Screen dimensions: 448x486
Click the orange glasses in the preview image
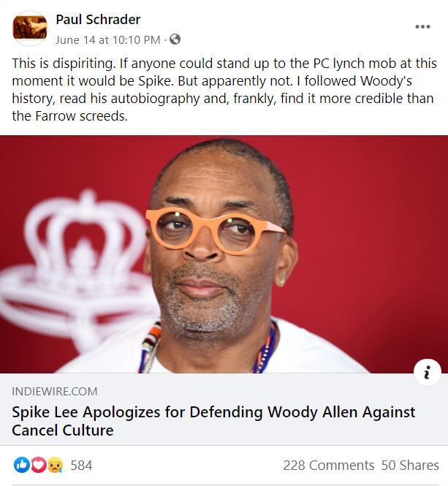pyautogui.click(x=214, y=230)
